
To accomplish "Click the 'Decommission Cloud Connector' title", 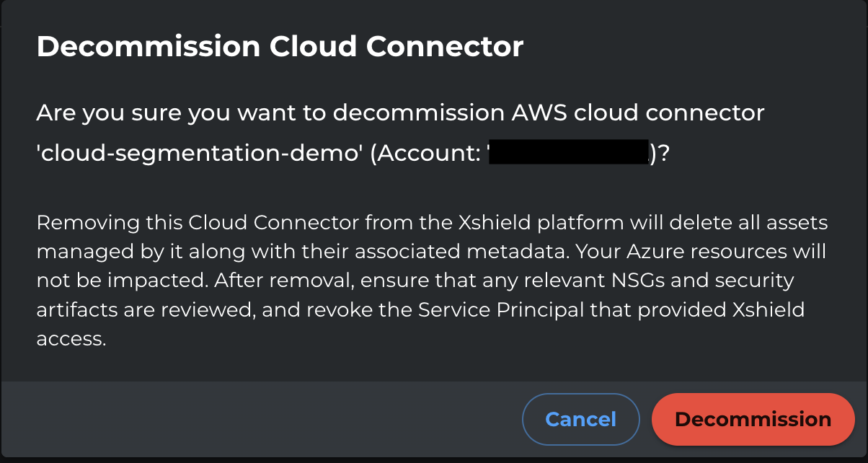I will click(x=280, y=46).
